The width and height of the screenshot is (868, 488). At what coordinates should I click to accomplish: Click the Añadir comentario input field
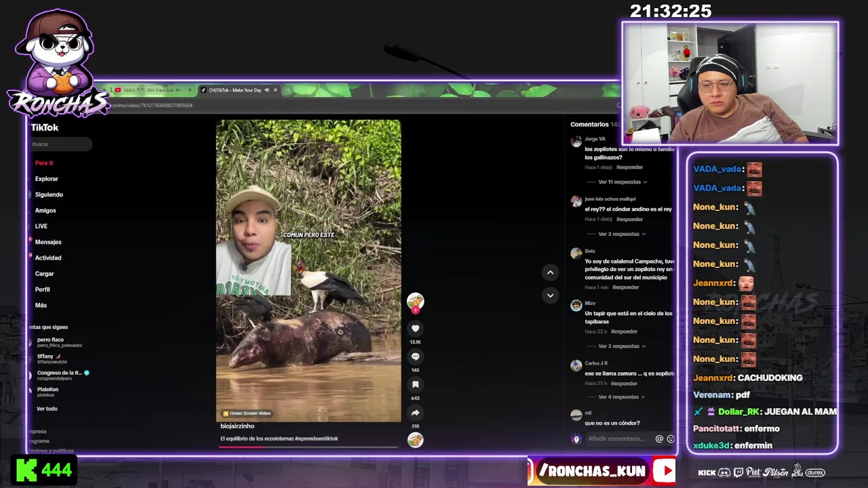click(x=617, y=439)
